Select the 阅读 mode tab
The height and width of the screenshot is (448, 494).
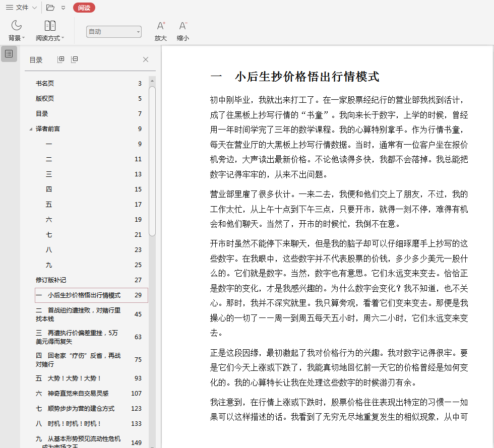(84, 8)
